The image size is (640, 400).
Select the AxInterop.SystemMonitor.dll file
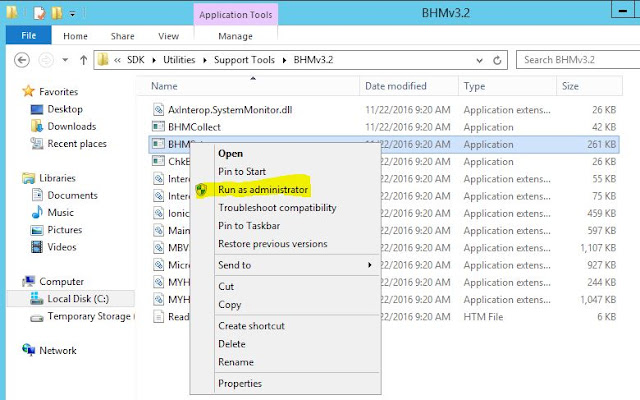[x=230, y=109]
